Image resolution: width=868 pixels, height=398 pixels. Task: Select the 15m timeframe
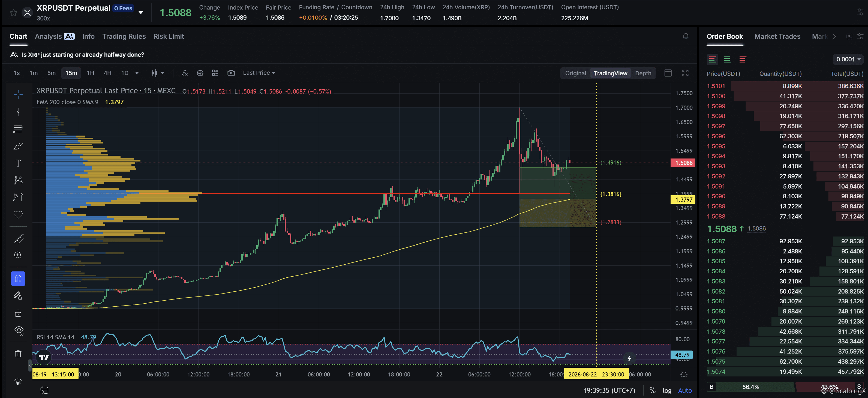tap(71, 73)
